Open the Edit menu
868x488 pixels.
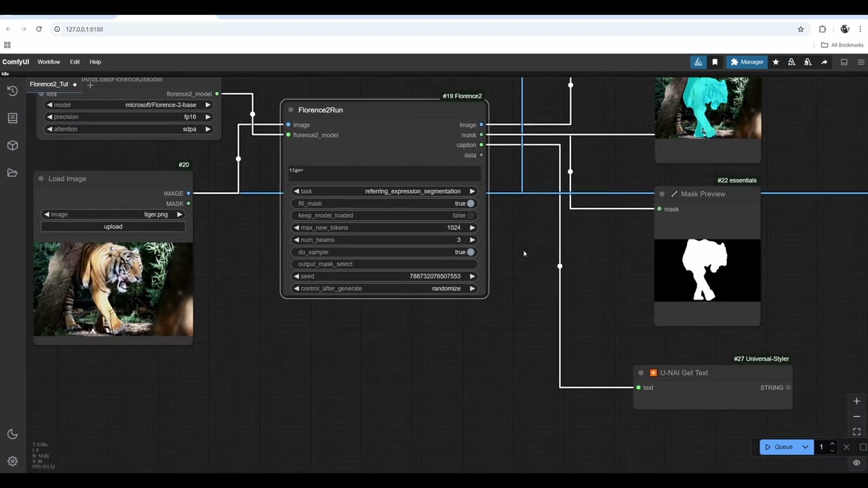[x=75, y=62]
